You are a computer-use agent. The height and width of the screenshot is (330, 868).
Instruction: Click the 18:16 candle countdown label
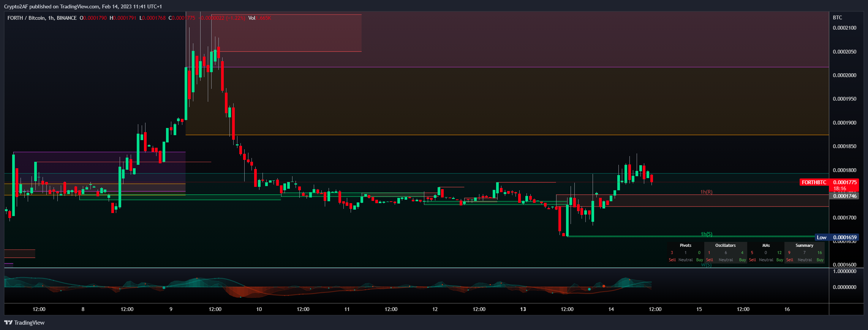tap(840, 188)
